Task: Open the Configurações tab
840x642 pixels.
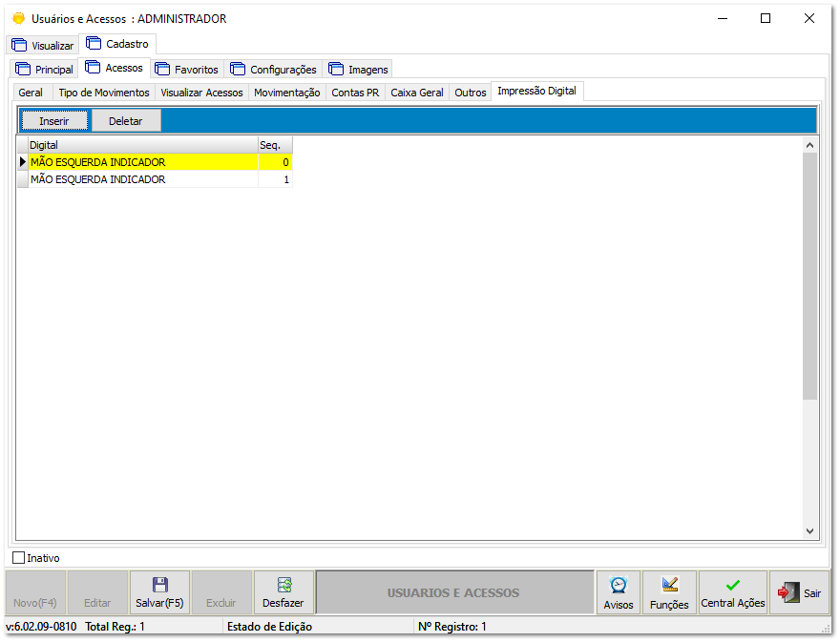Action: pos(274,69)
